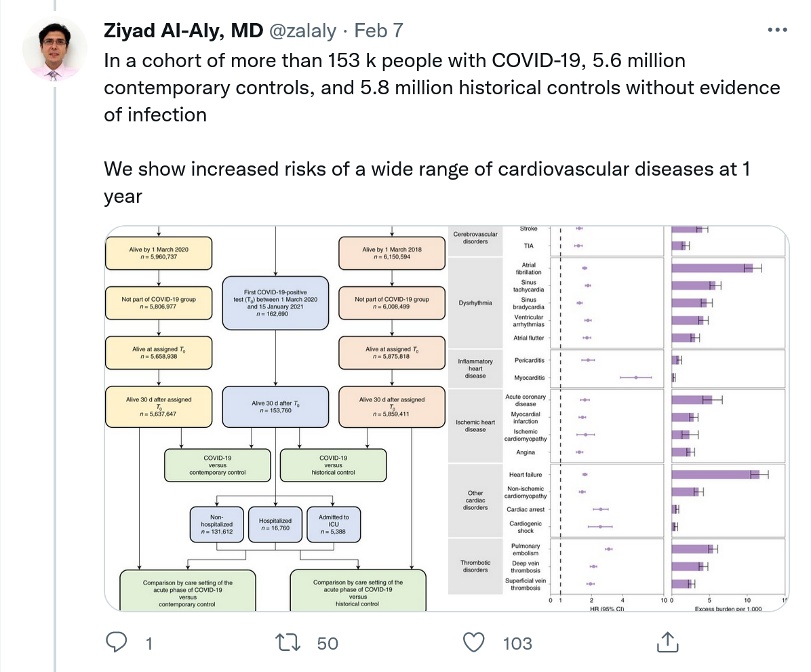The image size is (811, 672).
Task: Click the green COVID-19 versus historical control box
Action: tap(333, 465)
